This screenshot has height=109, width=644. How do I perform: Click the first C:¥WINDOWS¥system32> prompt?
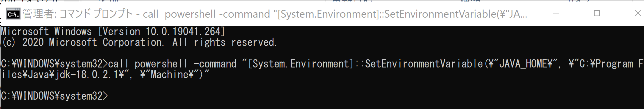pos(54,64)
